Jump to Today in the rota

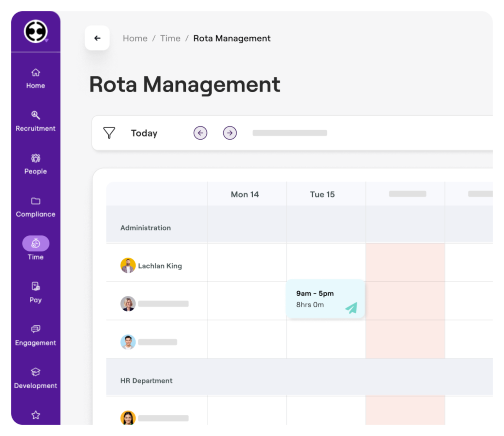(144, 133)
